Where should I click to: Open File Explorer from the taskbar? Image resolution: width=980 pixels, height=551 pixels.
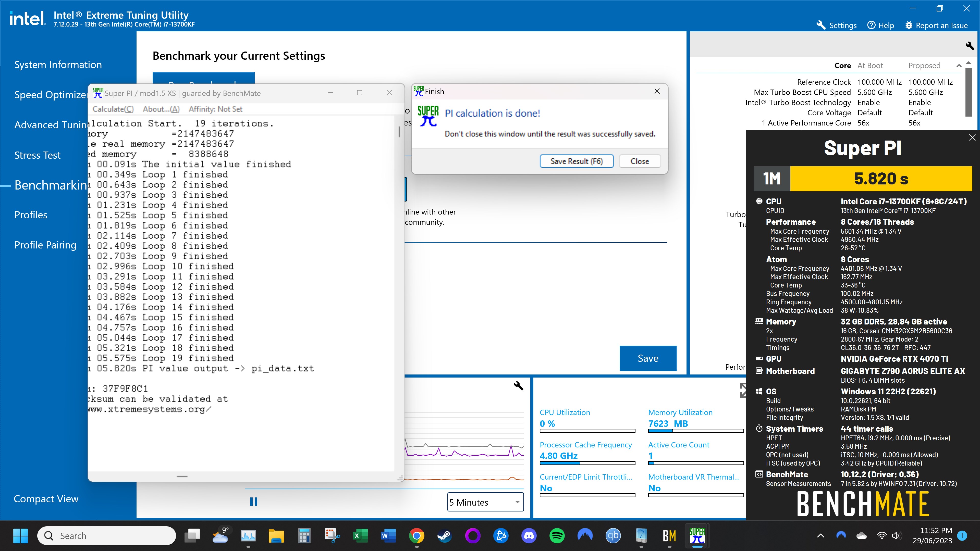pyautogui.click(x=276, y=536)
